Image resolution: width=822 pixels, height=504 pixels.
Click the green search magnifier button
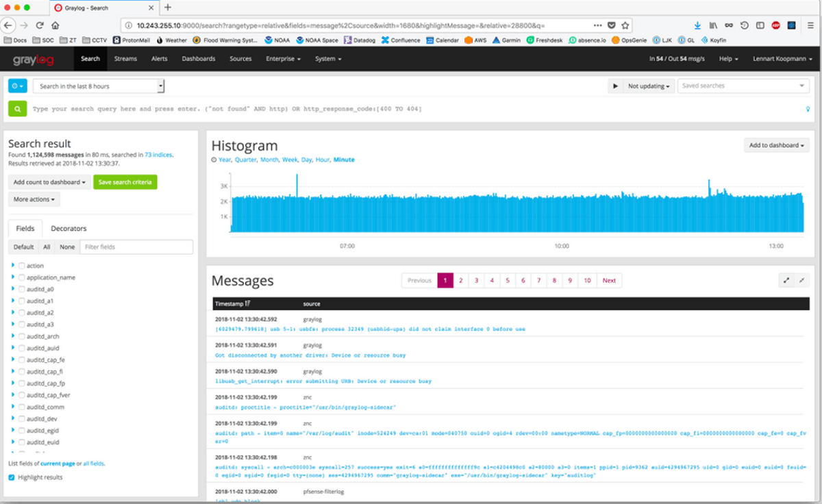[x=16, y=108]
